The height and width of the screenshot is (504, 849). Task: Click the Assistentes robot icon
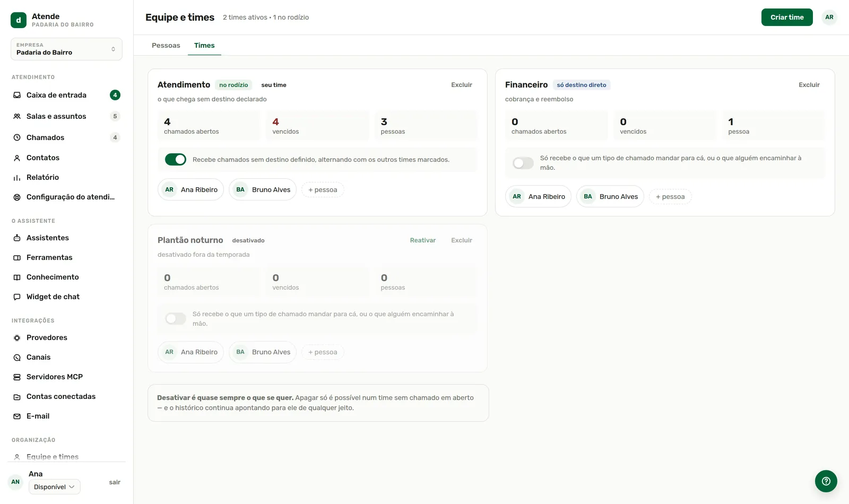click(17, 238)
